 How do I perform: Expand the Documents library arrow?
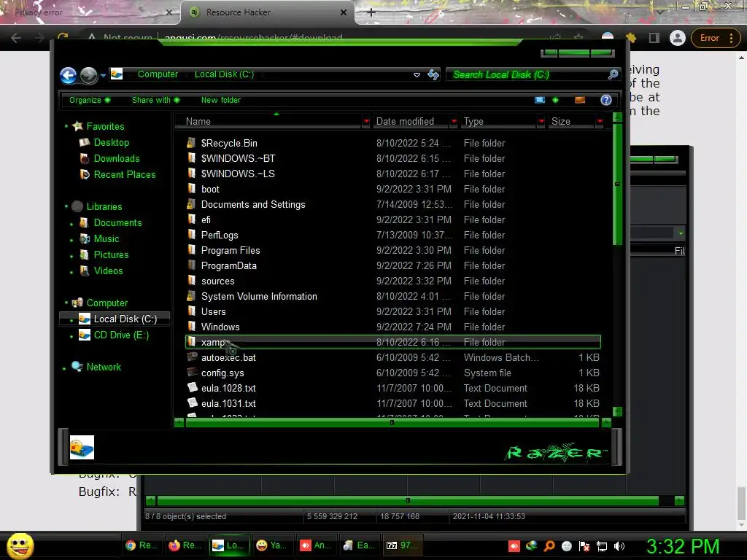pos(71,223)
